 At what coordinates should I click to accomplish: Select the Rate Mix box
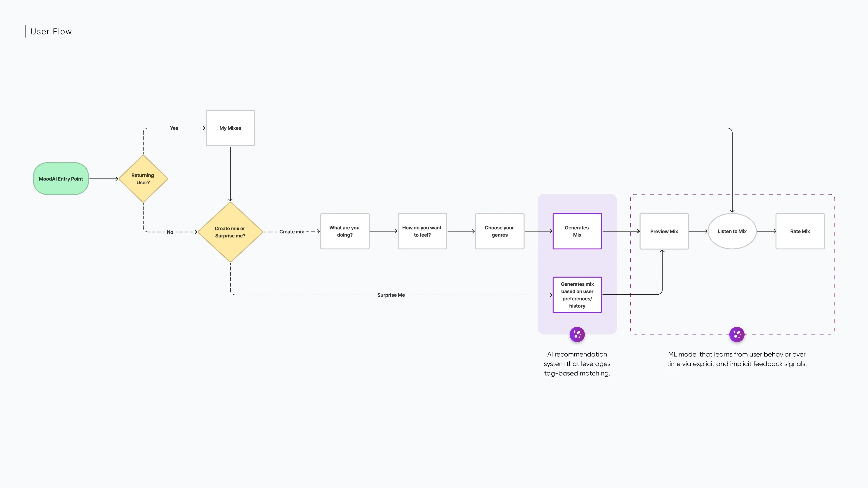[800, 231]
